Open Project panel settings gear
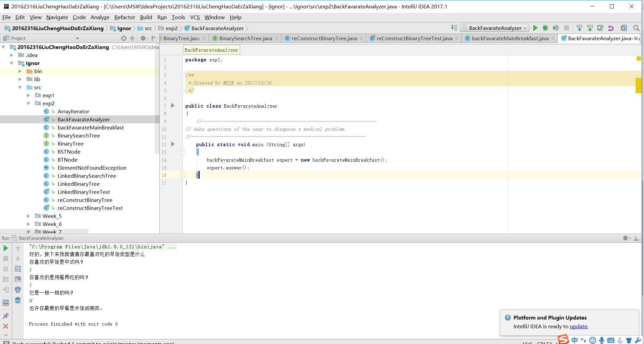Viewport: 644px width, 344px height. 144,38
